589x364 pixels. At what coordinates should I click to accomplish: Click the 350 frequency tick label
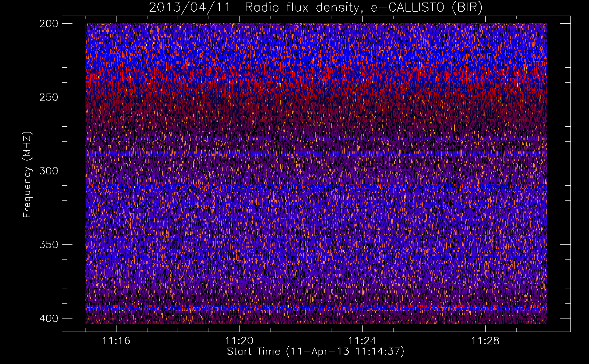48,244
